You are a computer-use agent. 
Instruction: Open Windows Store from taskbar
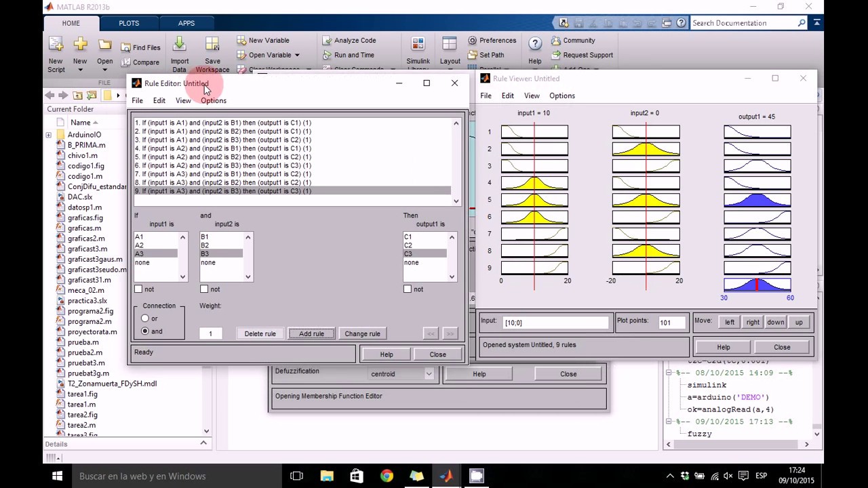[356, 476]
